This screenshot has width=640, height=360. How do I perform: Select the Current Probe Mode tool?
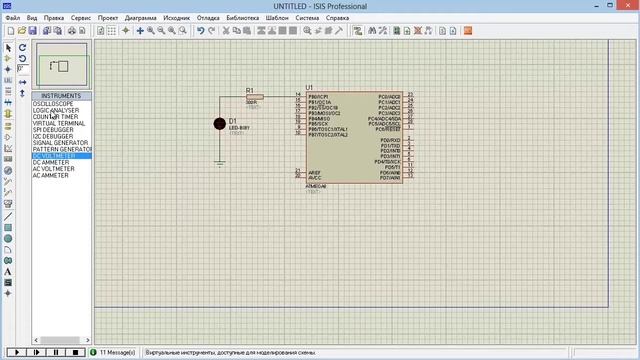click(x=8, y=192)
